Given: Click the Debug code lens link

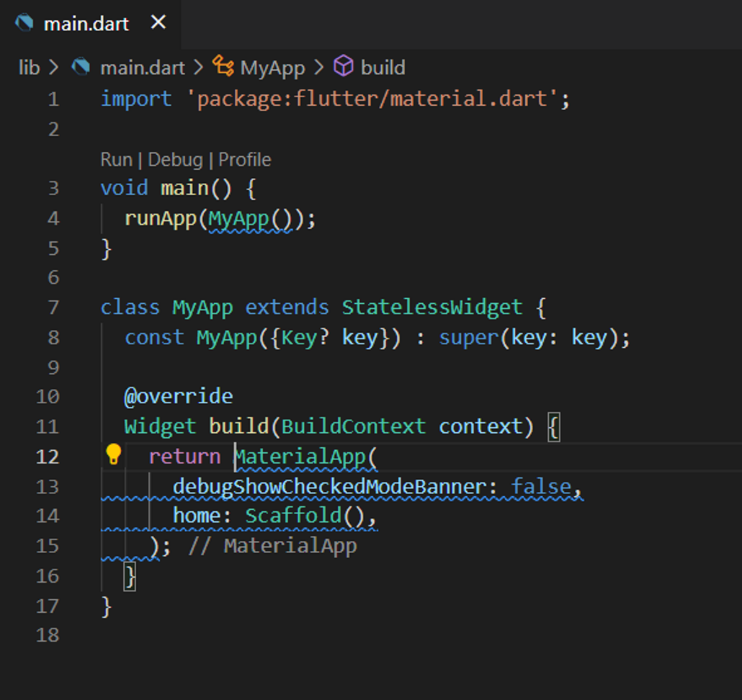Looking at the screenshot, I should click(x=175, y=161).
